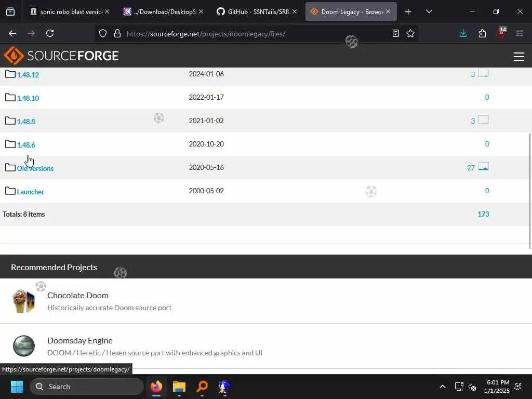
Task: Open the Firefox application menu
Action: pos(520,33)
